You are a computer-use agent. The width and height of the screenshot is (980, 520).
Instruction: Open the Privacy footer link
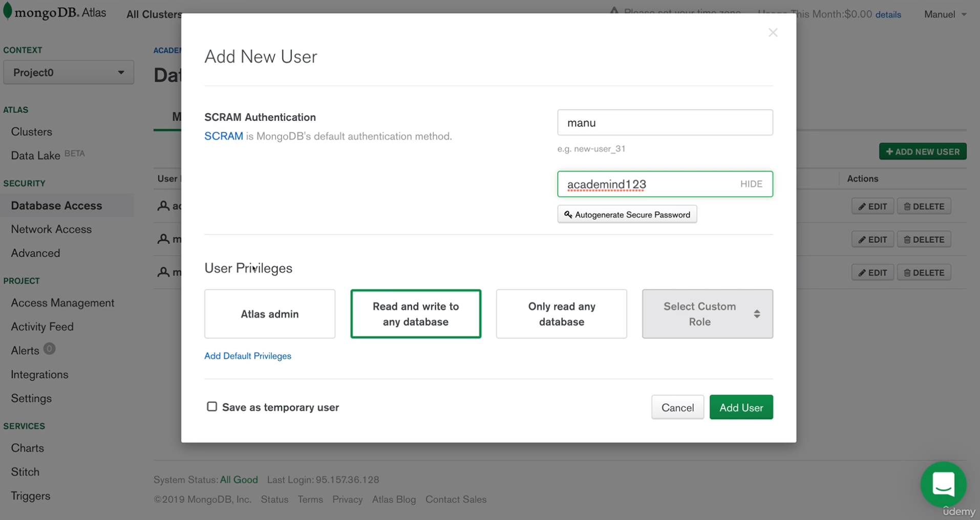pos(347,499)
